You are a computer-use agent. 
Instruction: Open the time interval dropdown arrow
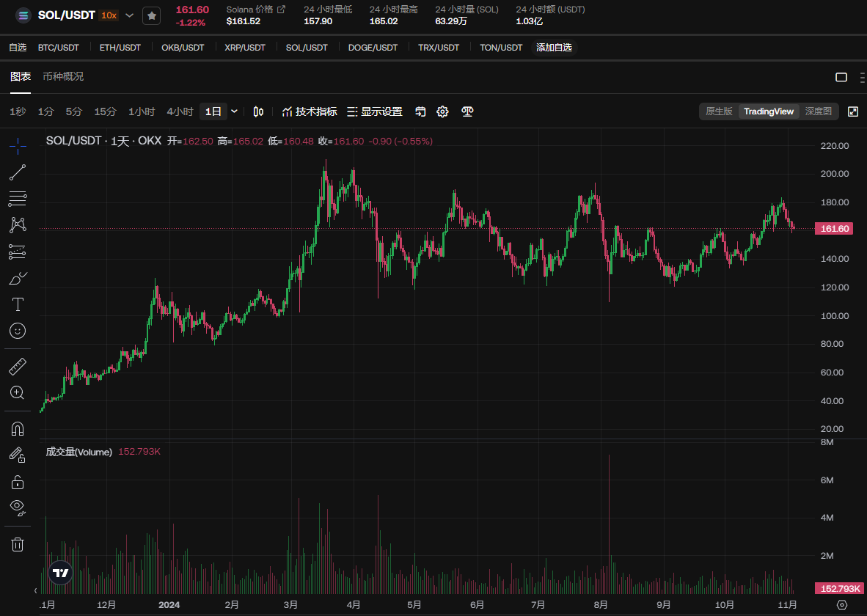tap(235, 111)
